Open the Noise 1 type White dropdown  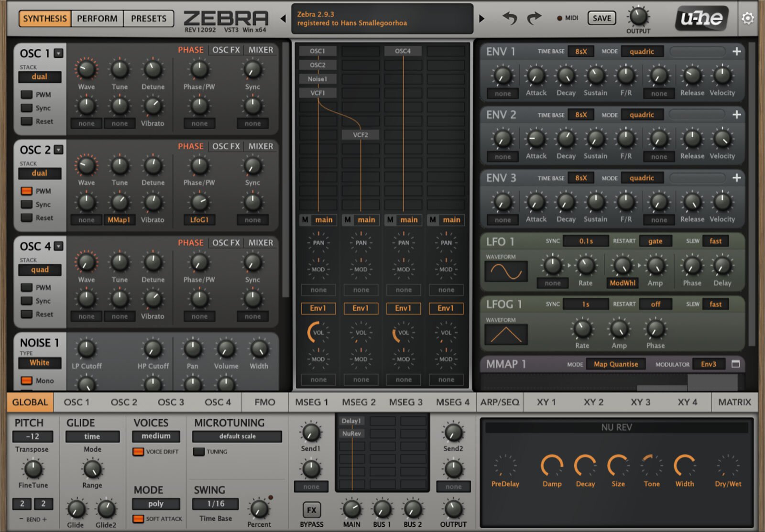click(40, 363)
